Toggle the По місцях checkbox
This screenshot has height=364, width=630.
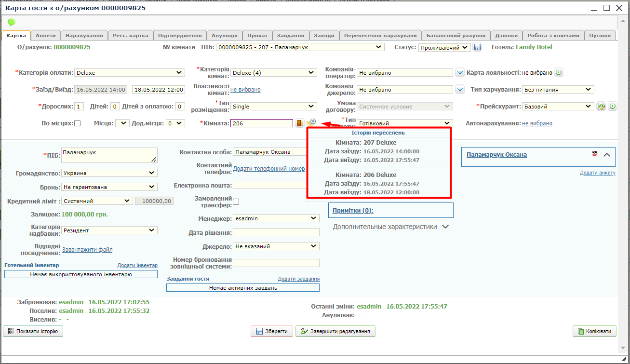click(77, 123)
